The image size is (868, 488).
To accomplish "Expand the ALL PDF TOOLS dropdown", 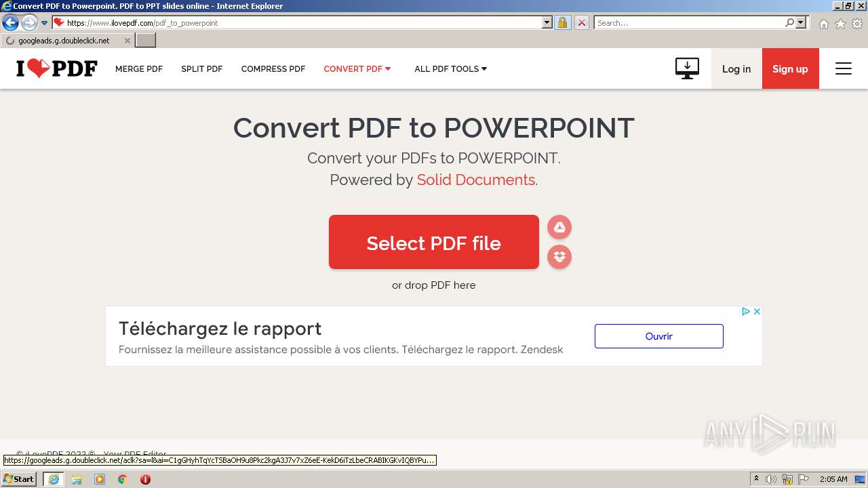I will [451, 68].
